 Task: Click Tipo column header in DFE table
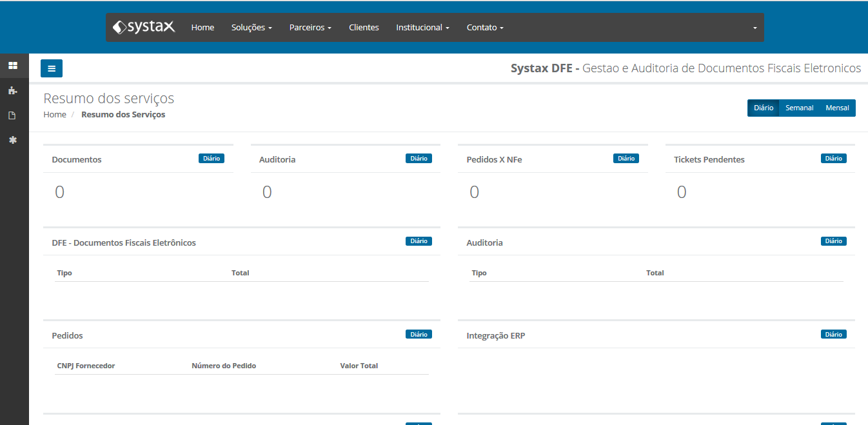click(64, 273)
